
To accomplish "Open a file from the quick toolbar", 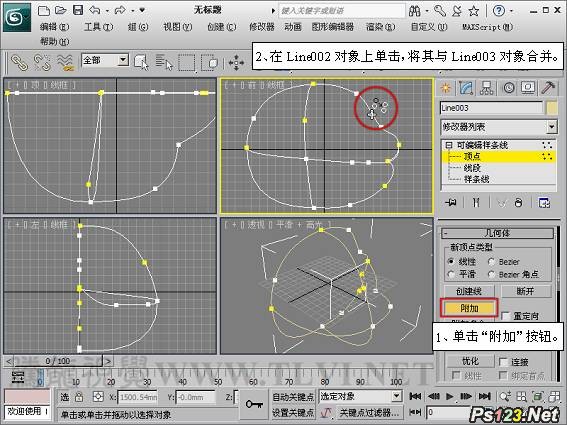I will 60,10.
